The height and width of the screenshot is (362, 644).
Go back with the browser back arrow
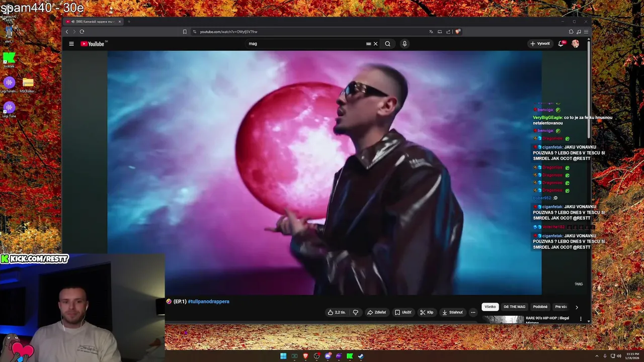tap(67, 32)
